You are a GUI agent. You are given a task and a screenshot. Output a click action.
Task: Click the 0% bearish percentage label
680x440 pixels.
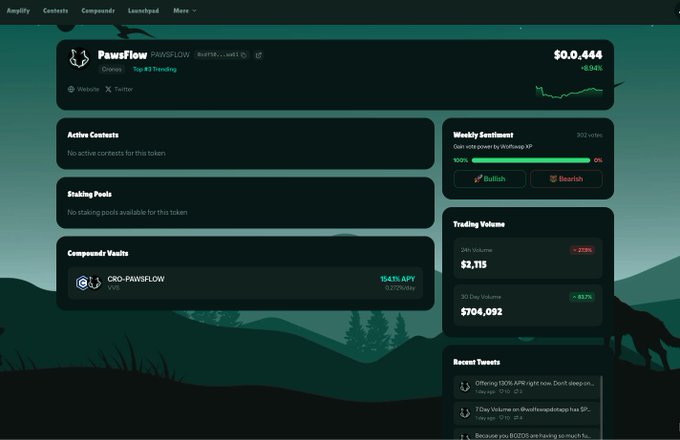point(598,160)
